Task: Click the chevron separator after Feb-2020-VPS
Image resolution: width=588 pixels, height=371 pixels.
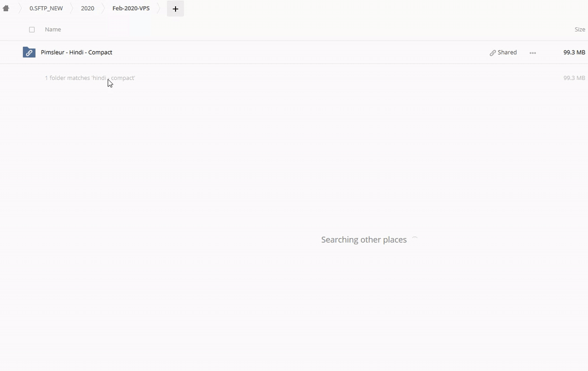Action: pyautogui.click(x=159, y=8)
